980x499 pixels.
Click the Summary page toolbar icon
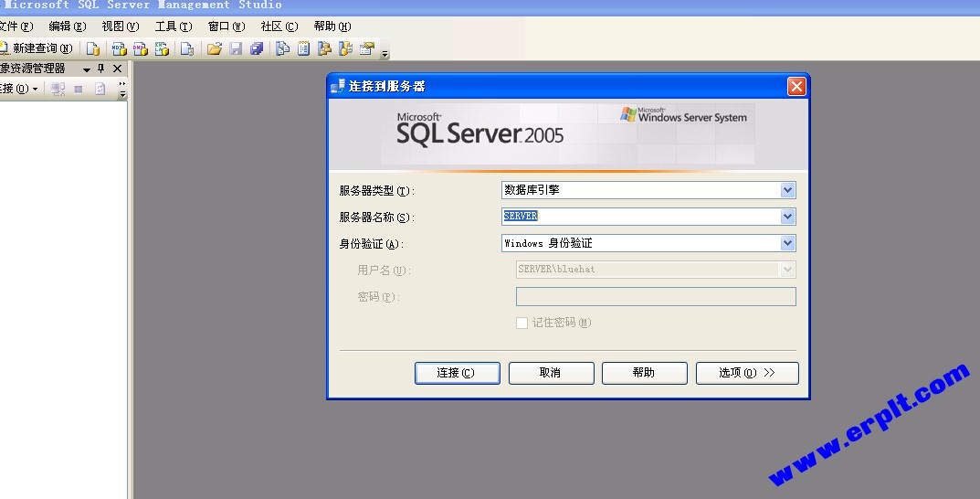[x=304, y=48]
